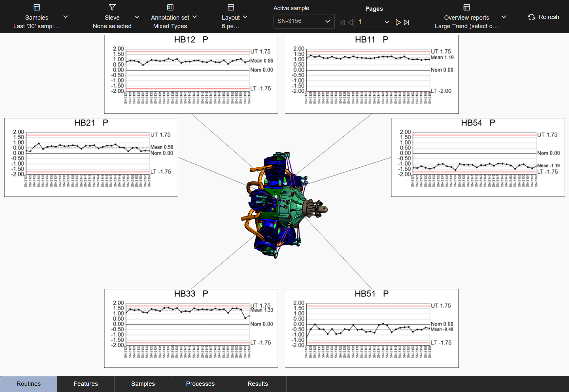Jump to the last page
The image size is (569, 392).
click(x=407, y=22)
